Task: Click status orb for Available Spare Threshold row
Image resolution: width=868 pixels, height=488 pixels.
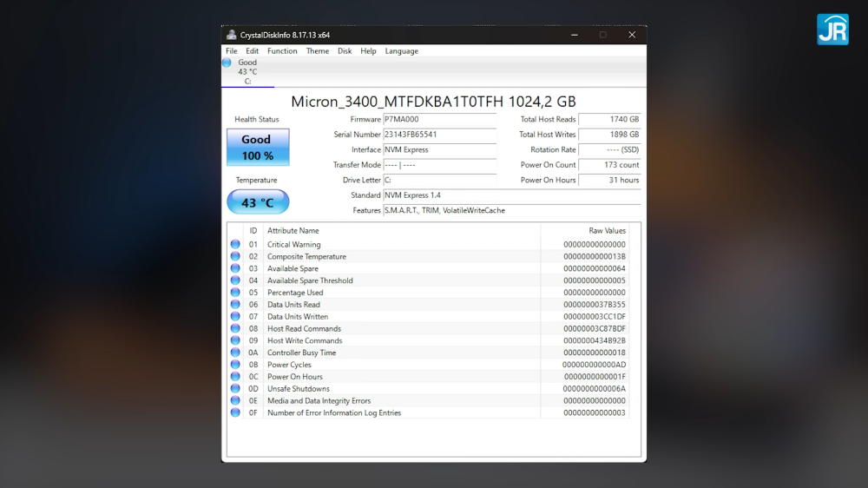Action: click(x=235, y=280)
